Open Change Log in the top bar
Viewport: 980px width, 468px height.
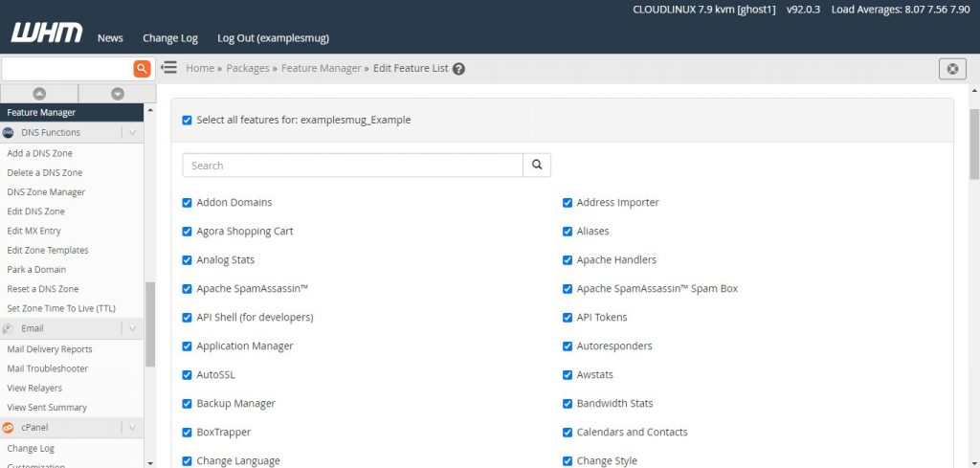click(170, 38)
